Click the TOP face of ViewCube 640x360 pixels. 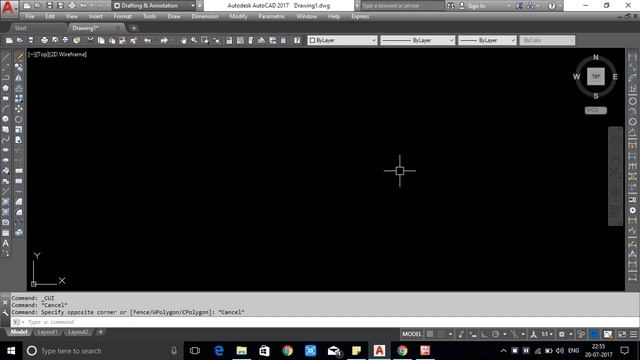[596, 76]
